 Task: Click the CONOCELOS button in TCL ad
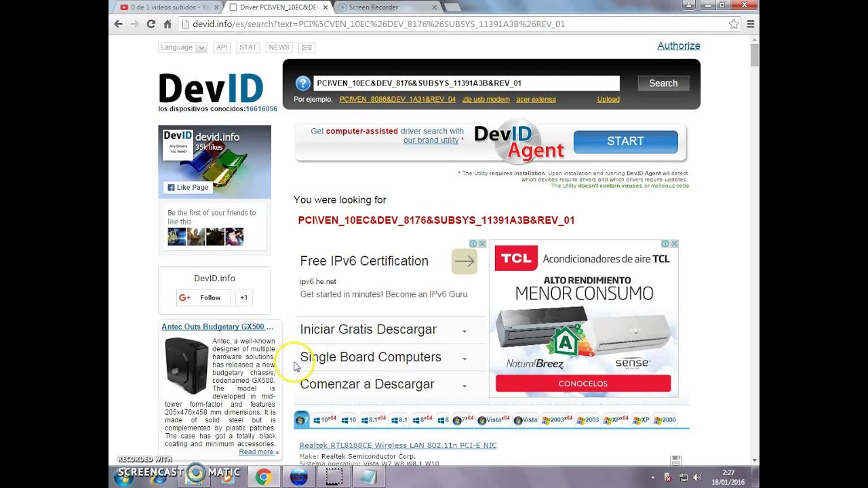(x=583, y=384)
